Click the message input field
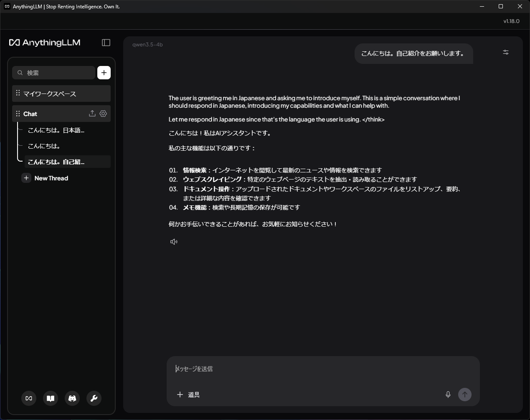Screen dimensions: 530x420 tap(323, 369)
